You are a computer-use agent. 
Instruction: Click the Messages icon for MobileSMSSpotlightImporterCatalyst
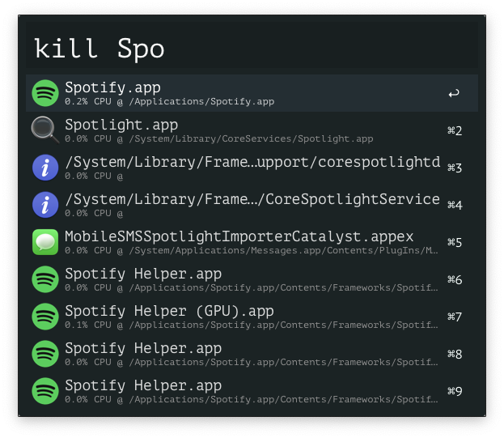[45, 242]
